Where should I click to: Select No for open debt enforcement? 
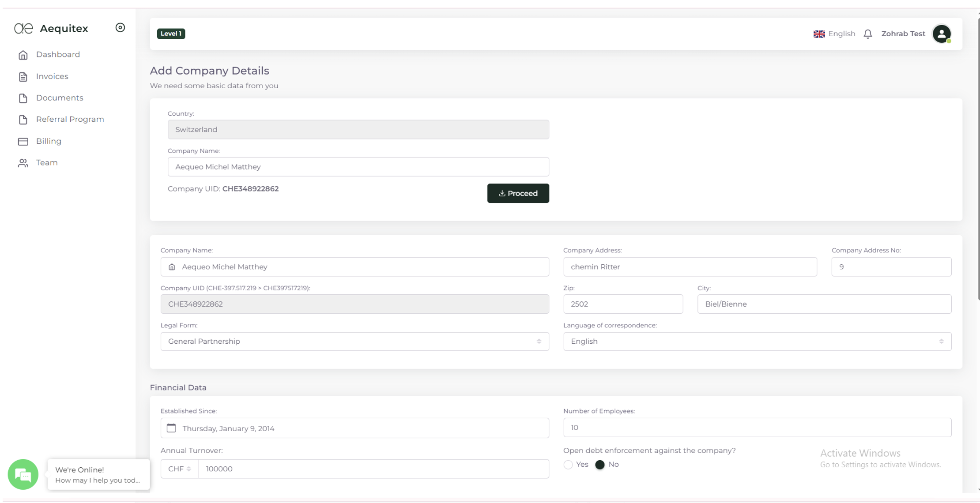599,465
